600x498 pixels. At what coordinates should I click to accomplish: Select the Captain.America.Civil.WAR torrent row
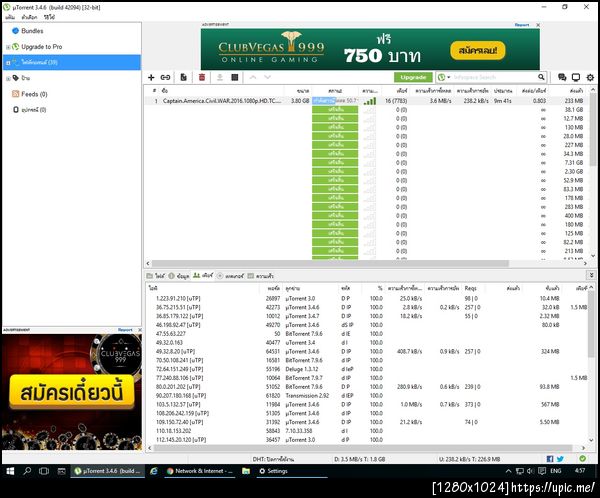pyautogui.click(x=367, y=101)
